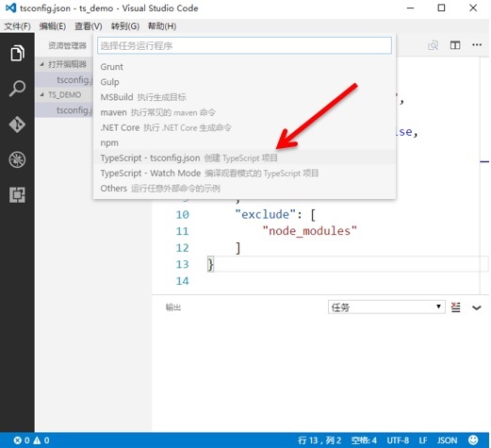Open the Search view in activity bar

(x=17, y=89)
